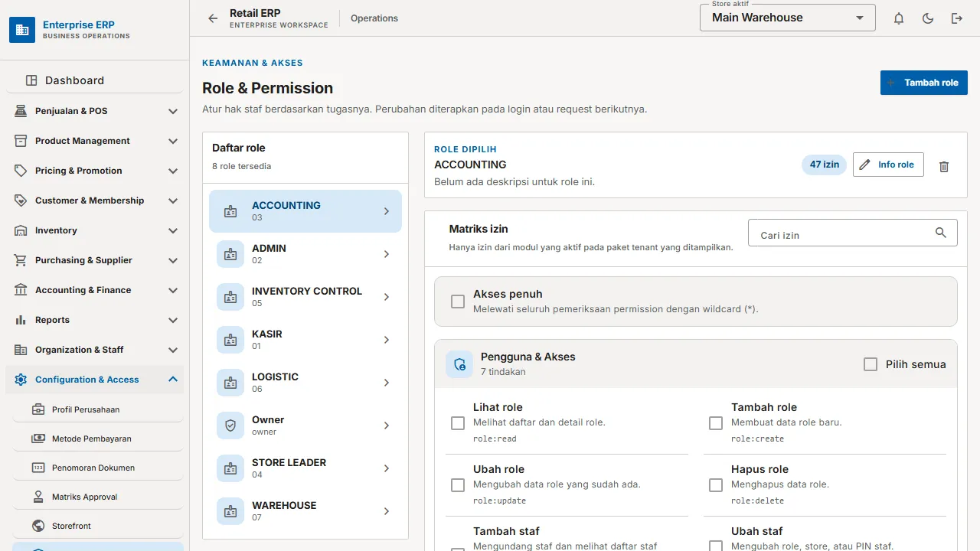Select the KASIR role in the list
The height and width of the screenshot is (551, 980).
pyautogui.click(x=305, y=340)
